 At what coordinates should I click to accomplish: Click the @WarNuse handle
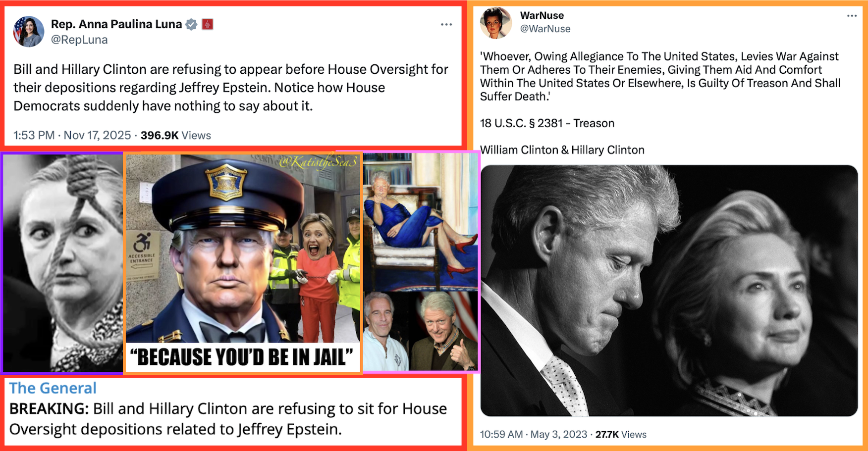coord(545,29)
